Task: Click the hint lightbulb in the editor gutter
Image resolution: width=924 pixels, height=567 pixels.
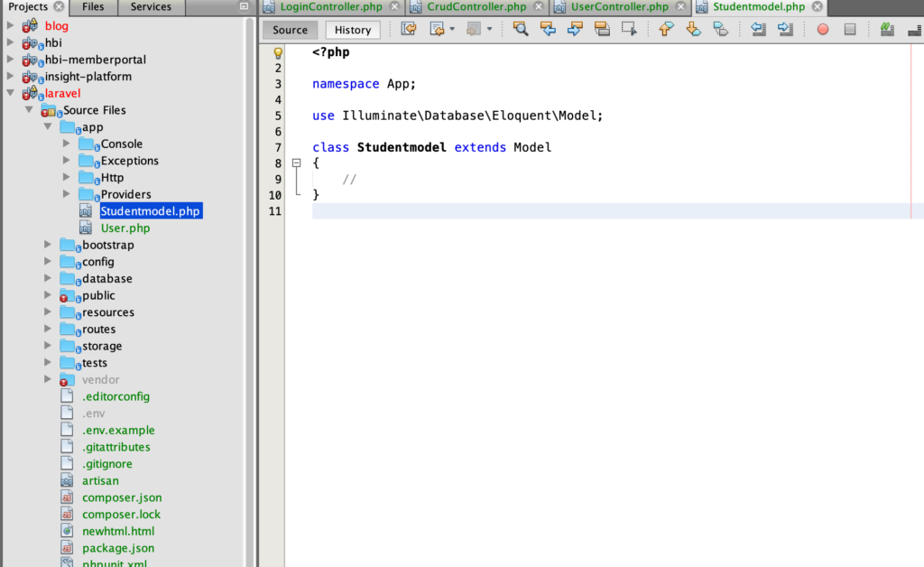Action: click(278, 51)
